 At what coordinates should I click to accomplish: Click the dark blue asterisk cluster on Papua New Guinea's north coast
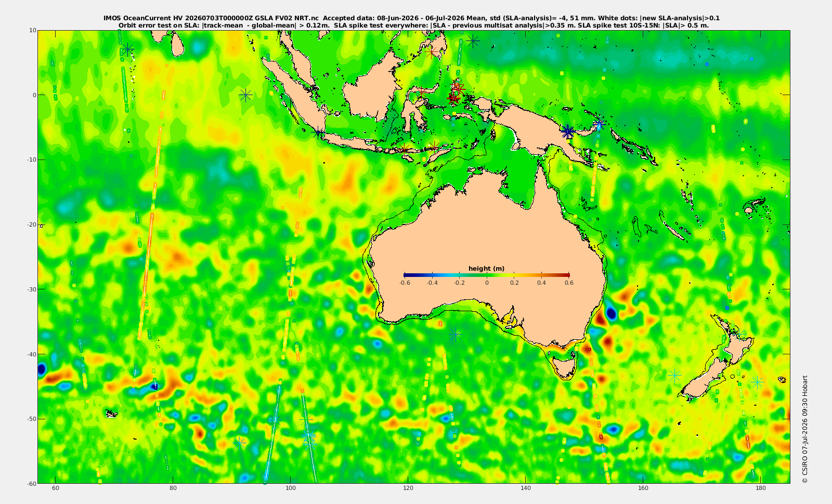click(568, 131)
